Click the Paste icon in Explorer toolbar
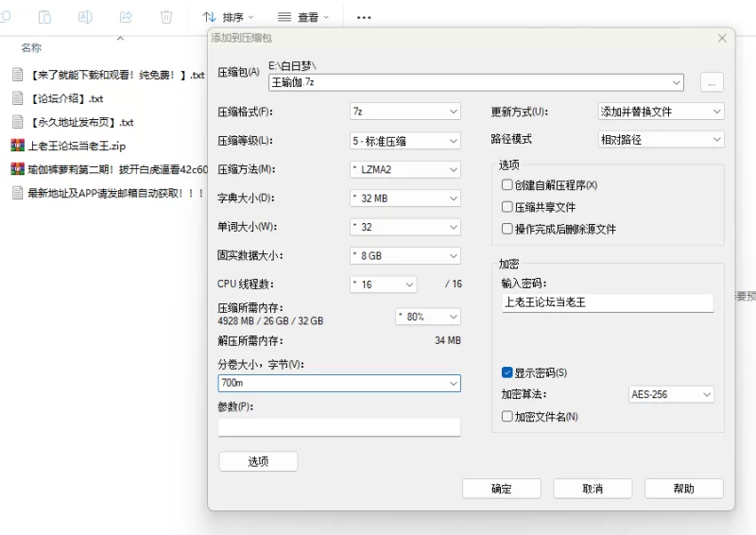 (x=45, y=17)
